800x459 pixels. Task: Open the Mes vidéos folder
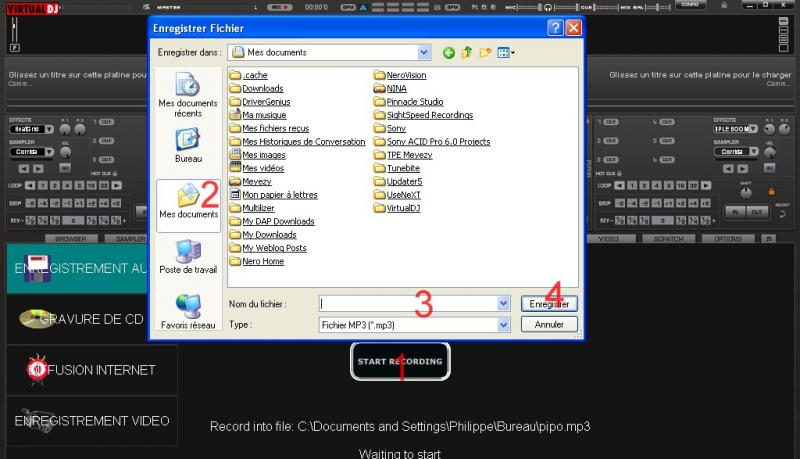pos(257,168)
